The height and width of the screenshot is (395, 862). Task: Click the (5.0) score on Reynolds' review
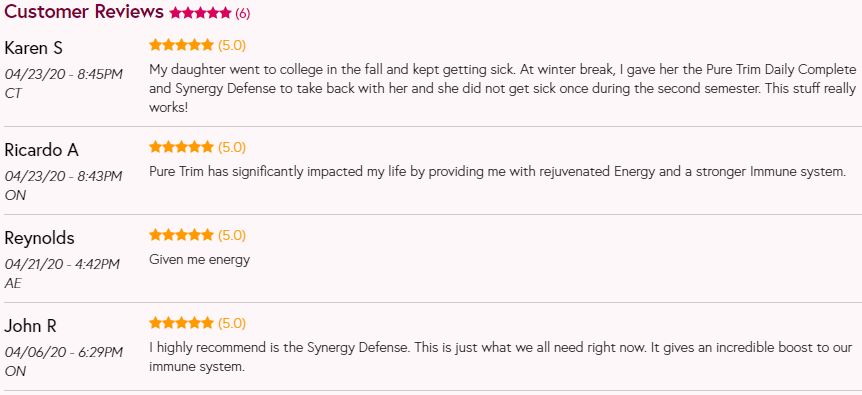232,235
